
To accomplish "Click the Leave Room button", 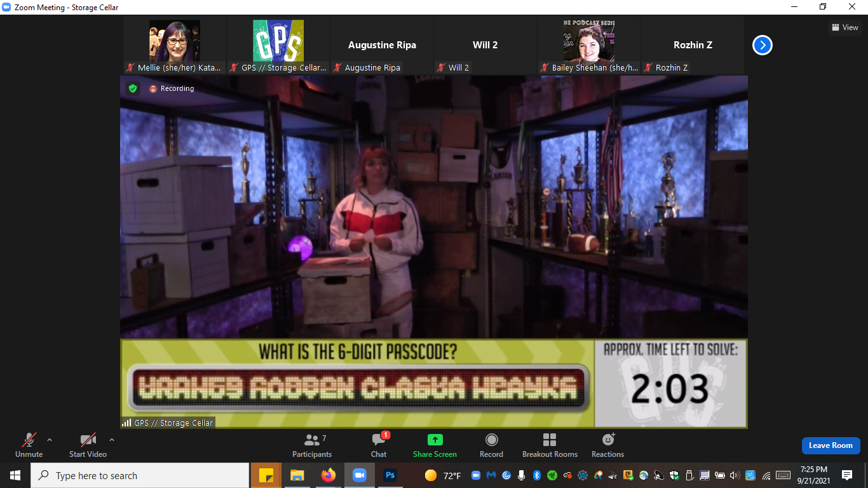I will point(831,445).
